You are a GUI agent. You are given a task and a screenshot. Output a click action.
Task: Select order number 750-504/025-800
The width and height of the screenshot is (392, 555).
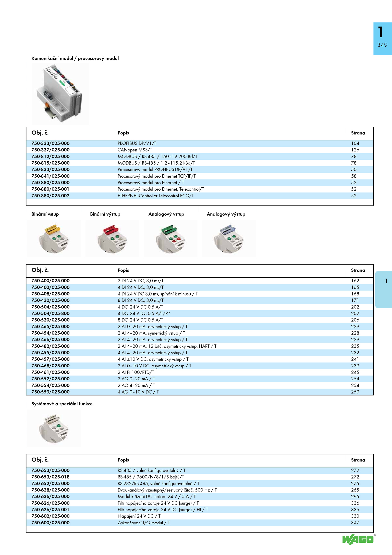(50, 313)
